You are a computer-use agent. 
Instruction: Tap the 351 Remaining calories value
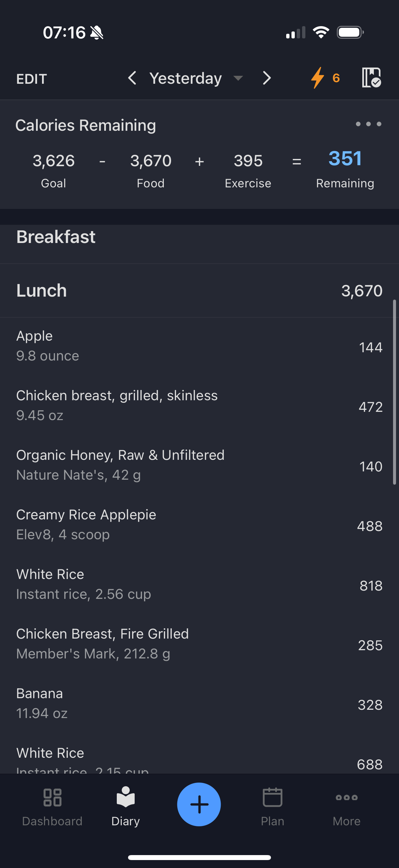345,158
